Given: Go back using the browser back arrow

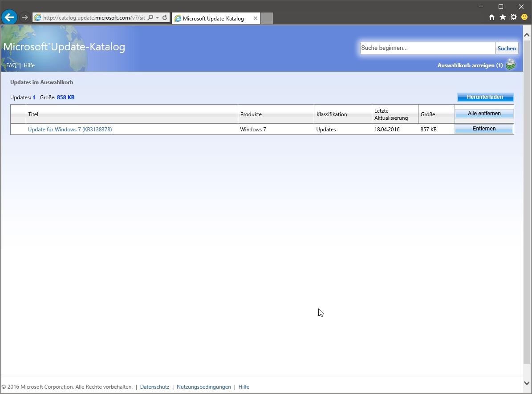Looking at the screenshot, I should click(9, 17).
